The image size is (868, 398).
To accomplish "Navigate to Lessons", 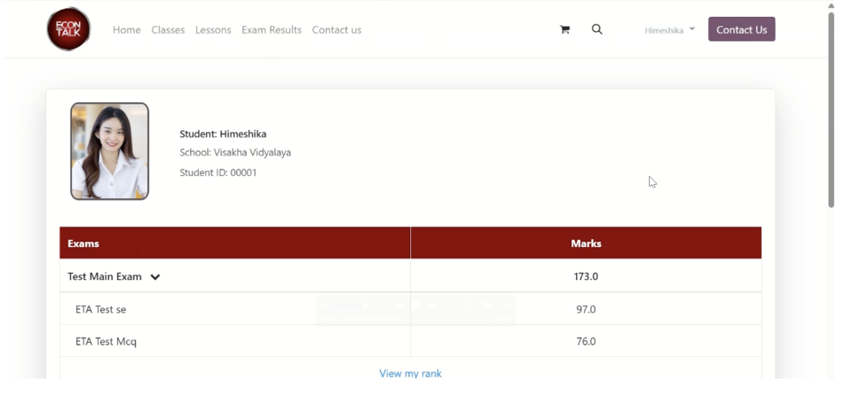I will (x=213, y=30).
